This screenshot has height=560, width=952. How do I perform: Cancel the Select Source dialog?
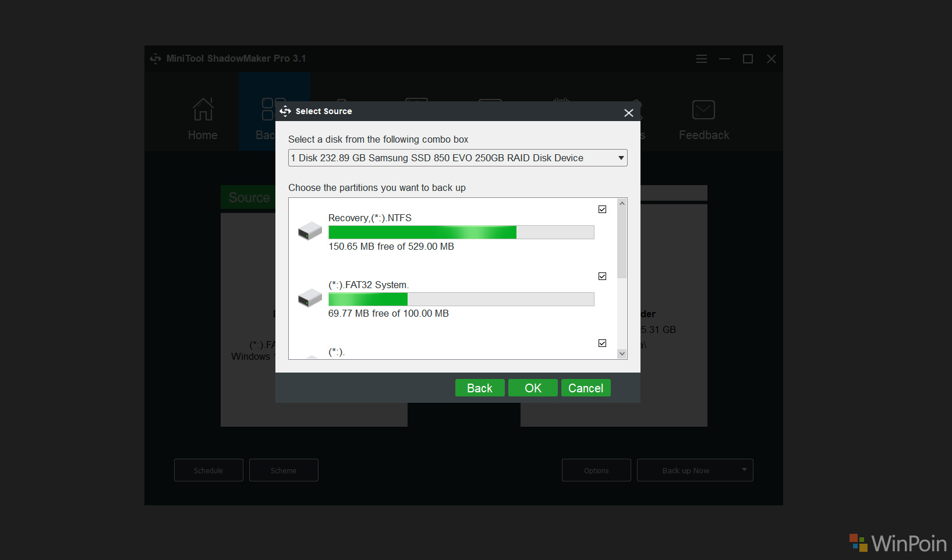click(x=586, y=388)
